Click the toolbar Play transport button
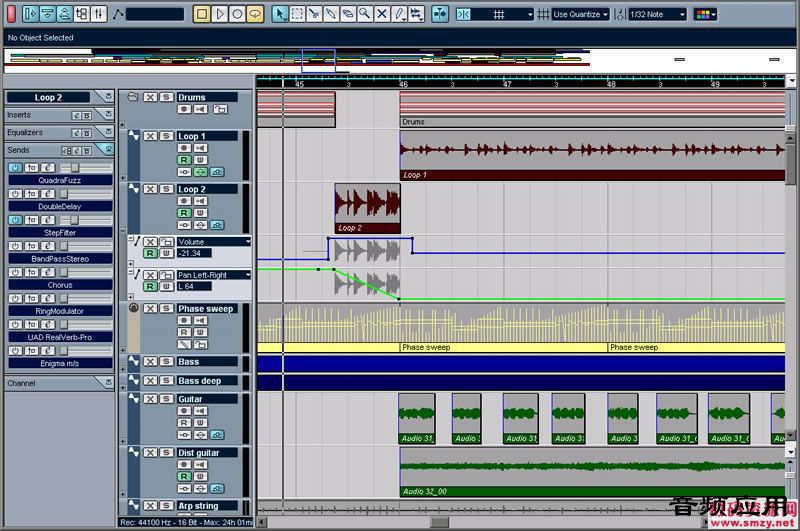This screenshot has width=800, height=531. 220,14
